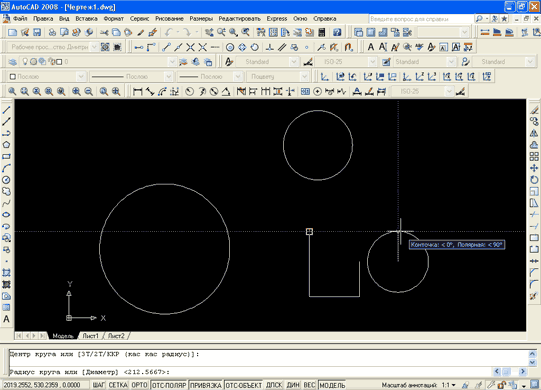Select the Ellipse draw tool
541x390 pixels.
point(6,215)
